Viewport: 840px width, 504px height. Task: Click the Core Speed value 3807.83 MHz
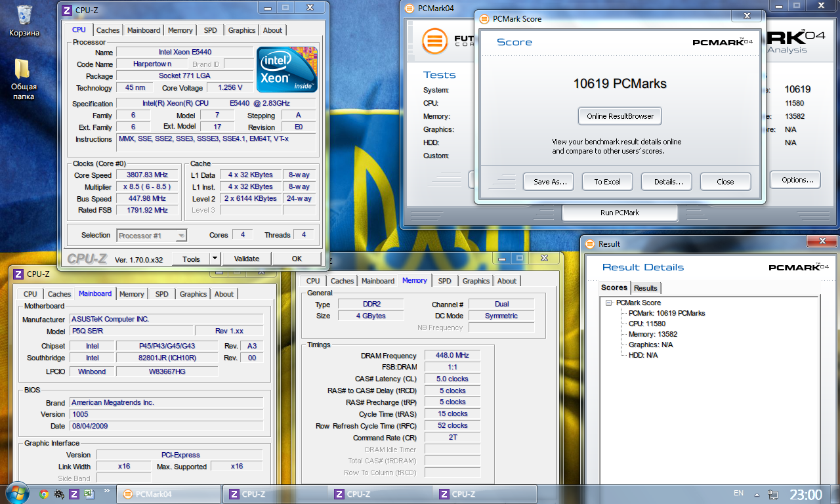pyautogui.click(x=147, y=175)
